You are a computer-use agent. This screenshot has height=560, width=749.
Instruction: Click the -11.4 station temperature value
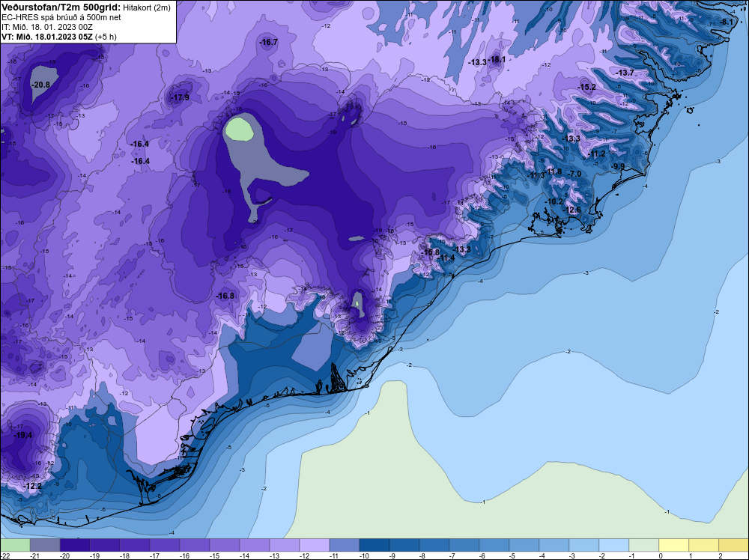446,258
